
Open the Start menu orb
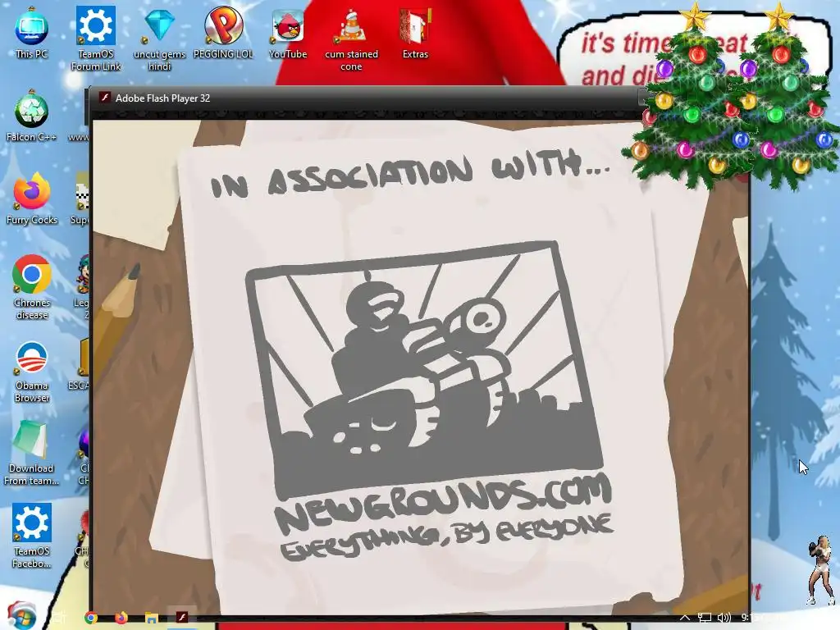pos(21,616)
